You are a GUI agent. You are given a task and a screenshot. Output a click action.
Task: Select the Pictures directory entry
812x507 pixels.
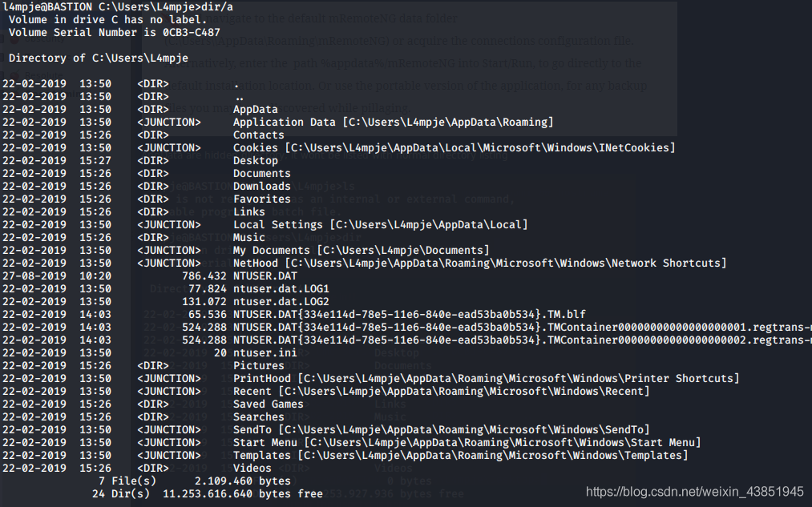click(x=258, y=366)
